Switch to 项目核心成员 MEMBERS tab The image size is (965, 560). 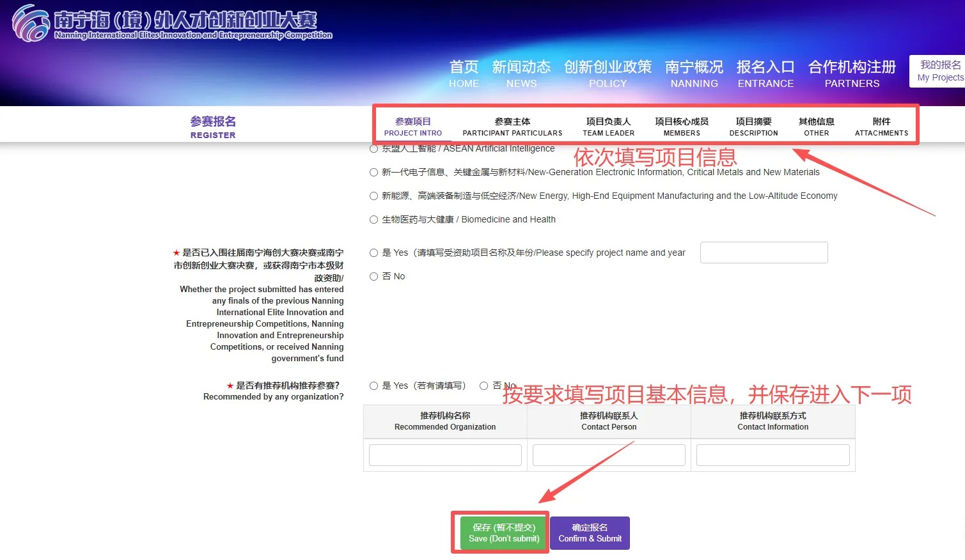[x=682, y=127]
